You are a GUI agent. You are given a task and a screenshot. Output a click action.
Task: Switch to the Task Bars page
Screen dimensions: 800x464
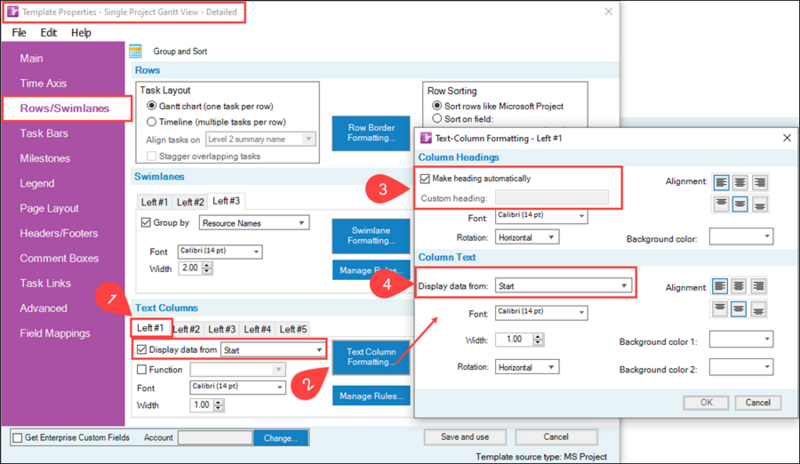44,133
